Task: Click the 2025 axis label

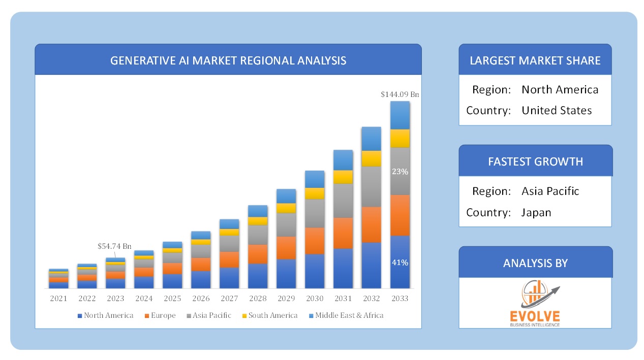Action: (172, 299)
